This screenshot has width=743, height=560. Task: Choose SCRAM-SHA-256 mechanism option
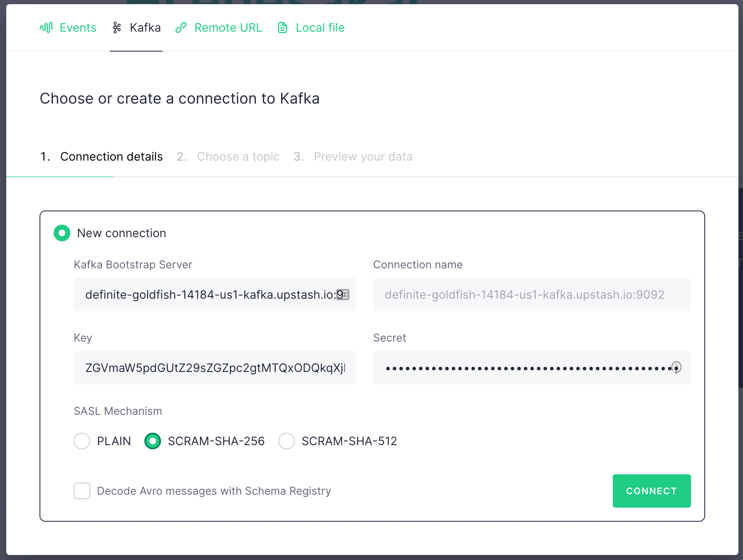tap(153, 441)
